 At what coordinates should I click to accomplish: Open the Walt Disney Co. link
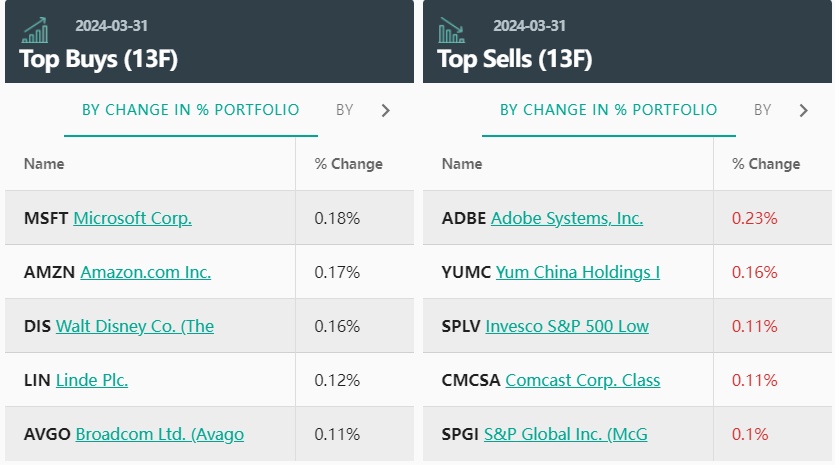[x=135, y=326]
